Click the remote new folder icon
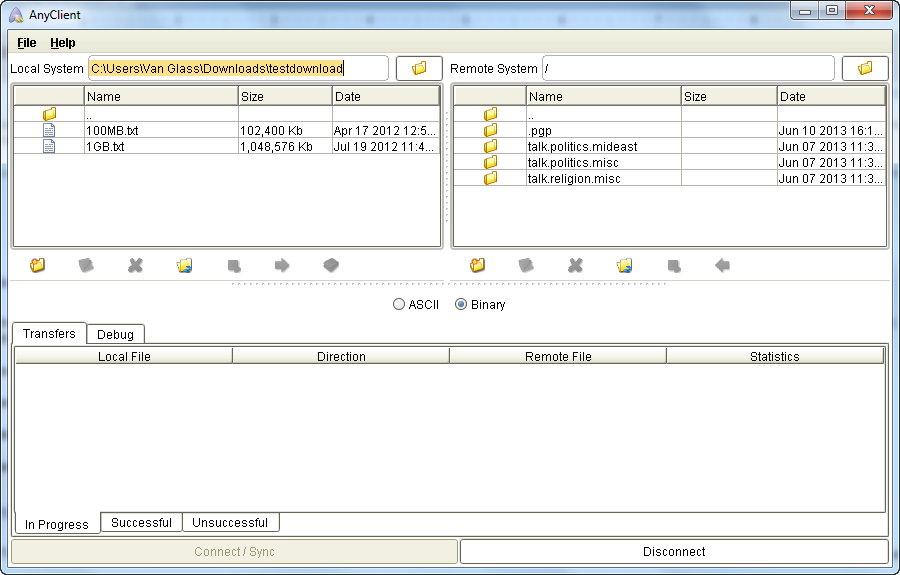The image size is (900, 575). tap(478, 266)
